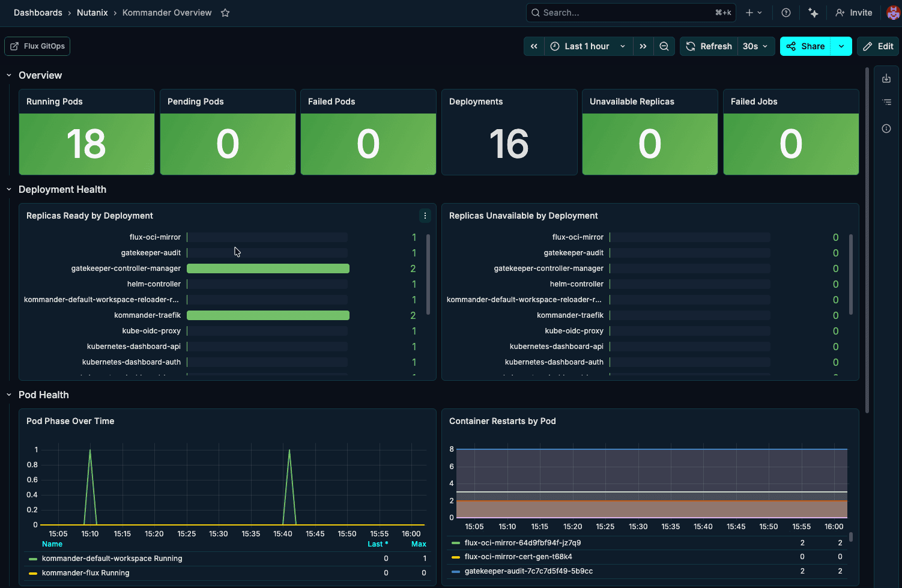Open the plus icon to add new item
The image size is (902, 588).
(751, 13)
